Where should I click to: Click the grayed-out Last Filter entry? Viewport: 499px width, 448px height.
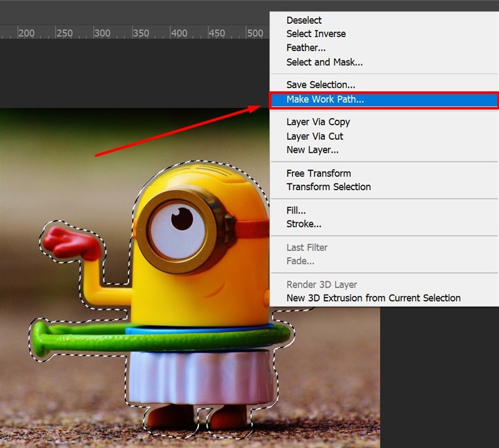click(x=307, y=247)
